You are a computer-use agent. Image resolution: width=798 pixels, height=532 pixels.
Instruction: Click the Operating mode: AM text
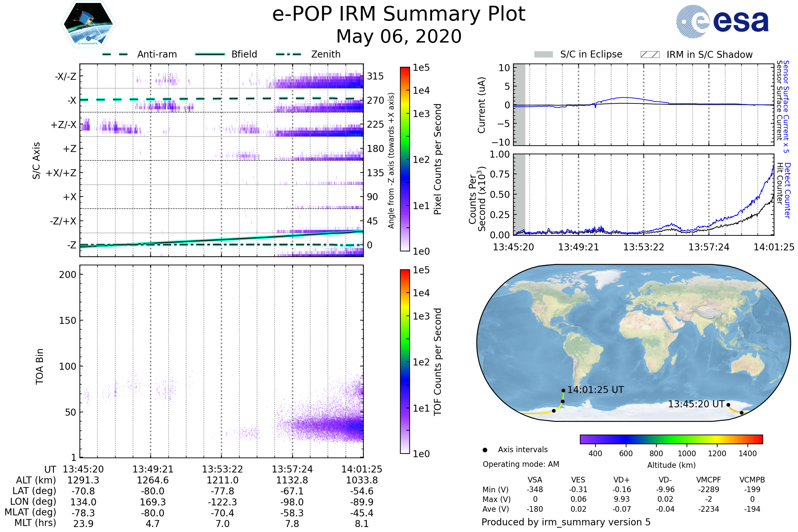[x=521, y=464]
